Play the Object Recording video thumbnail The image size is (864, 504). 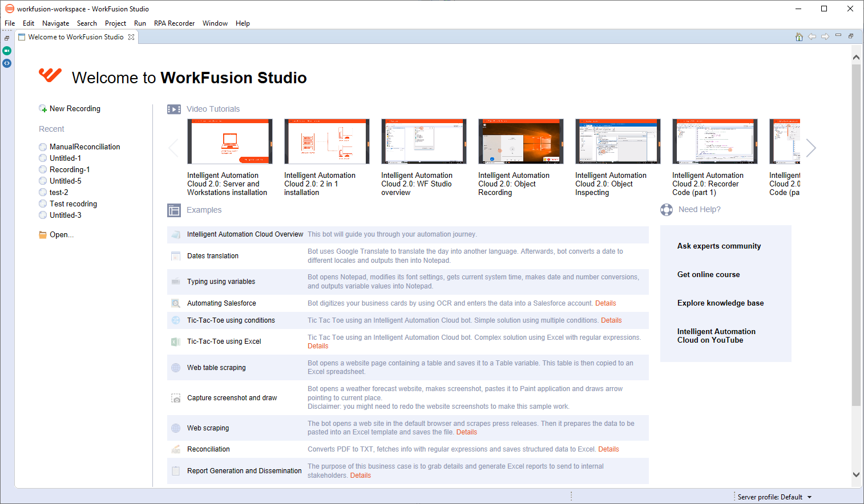[521, 141]
